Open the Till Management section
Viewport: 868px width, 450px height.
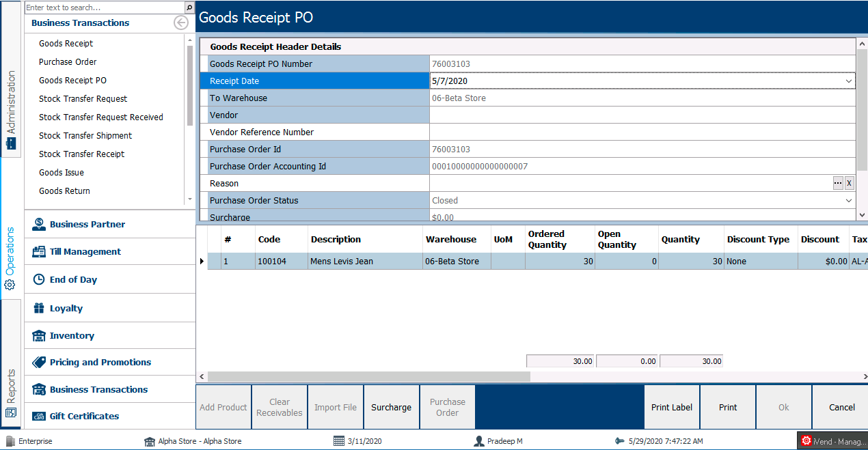(85, 251)
